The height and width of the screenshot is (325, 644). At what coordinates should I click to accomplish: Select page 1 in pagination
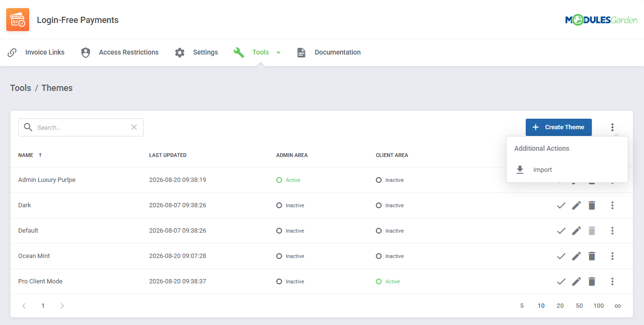pos(43,306)
